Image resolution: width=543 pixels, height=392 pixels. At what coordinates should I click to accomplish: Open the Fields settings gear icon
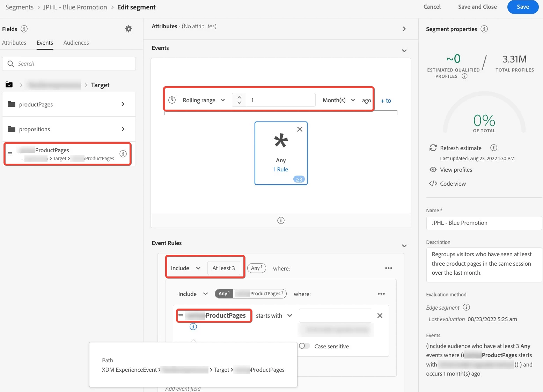point(129,29)
